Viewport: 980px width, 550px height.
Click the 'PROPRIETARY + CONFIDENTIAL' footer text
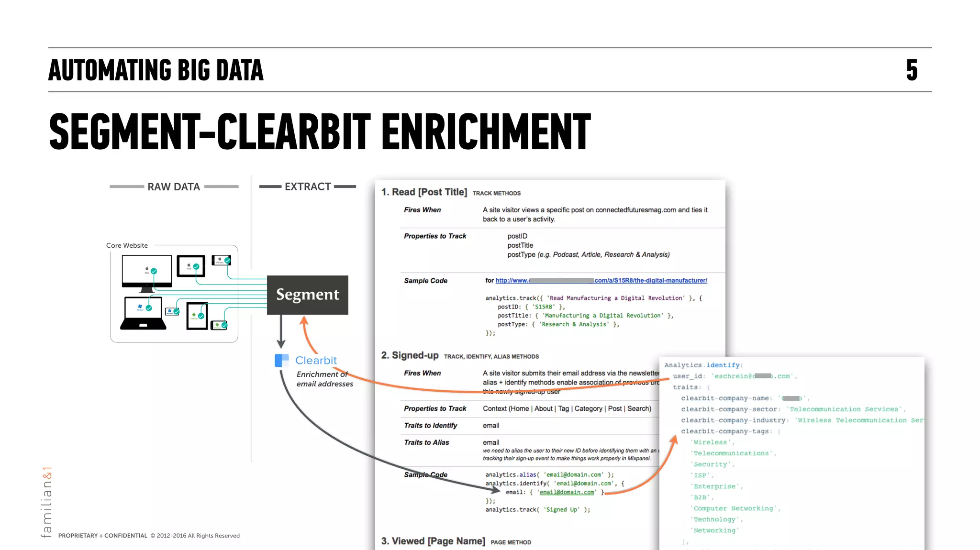pyautogui.click(x=103, y=536)
